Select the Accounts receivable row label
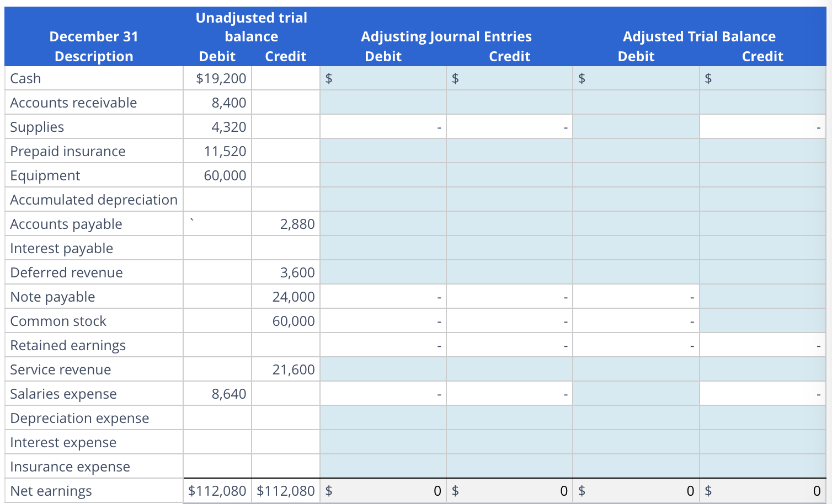 click(73, 102)
